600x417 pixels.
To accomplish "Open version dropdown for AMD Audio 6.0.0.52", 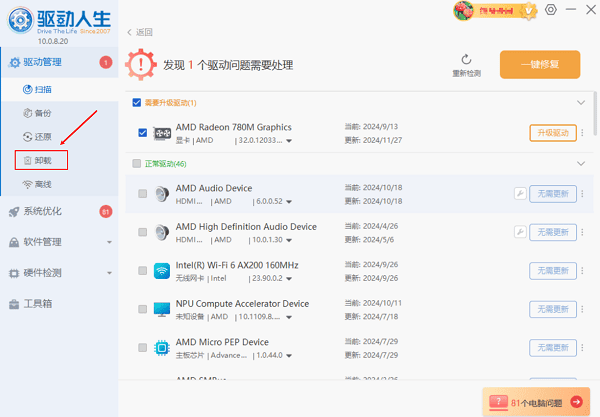I will coord(289,202).
